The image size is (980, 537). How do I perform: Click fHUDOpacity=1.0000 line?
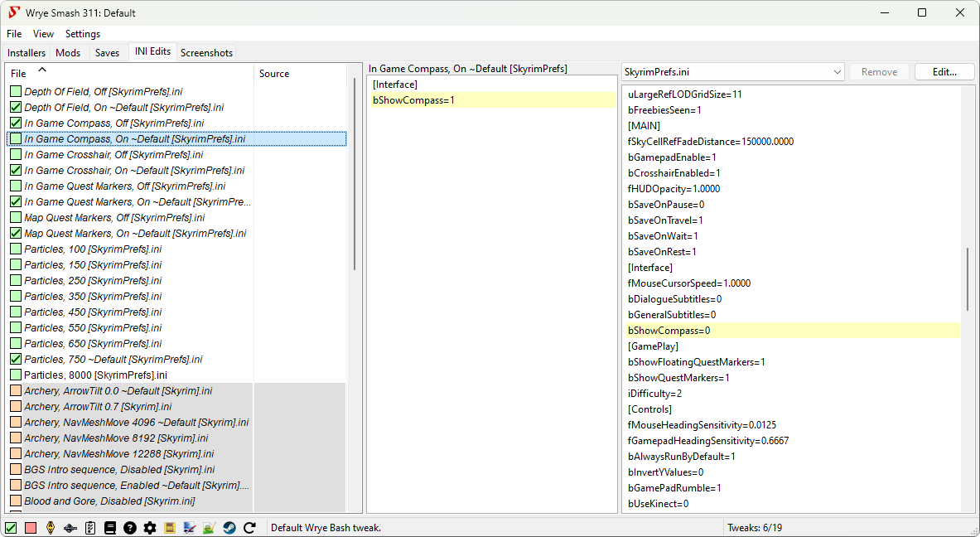(x=673, y=189)
